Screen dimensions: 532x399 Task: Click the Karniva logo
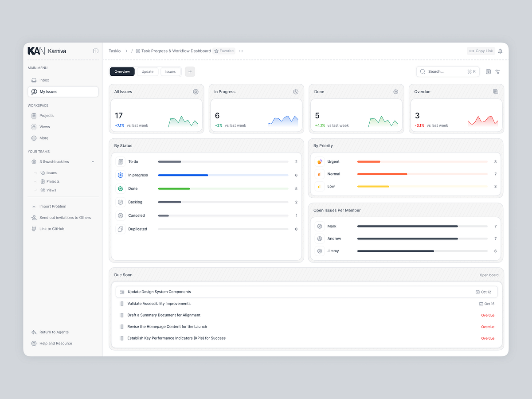point(47,51)
